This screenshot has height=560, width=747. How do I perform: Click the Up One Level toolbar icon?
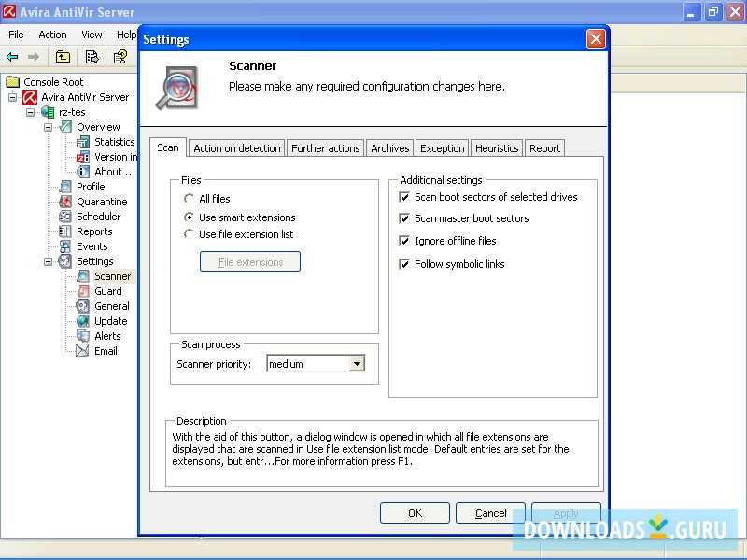coord(62,57)
